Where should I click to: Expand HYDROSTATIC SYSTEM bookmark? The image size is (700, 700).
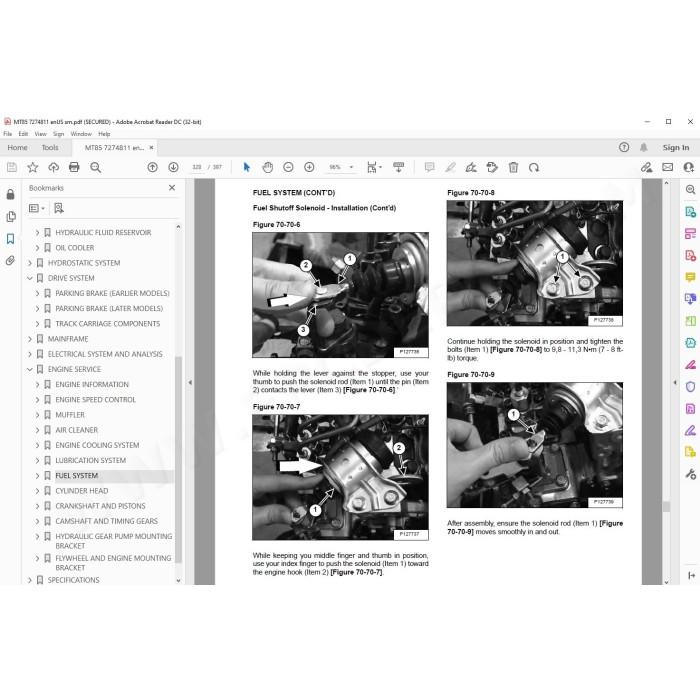[x=30, y=263]
